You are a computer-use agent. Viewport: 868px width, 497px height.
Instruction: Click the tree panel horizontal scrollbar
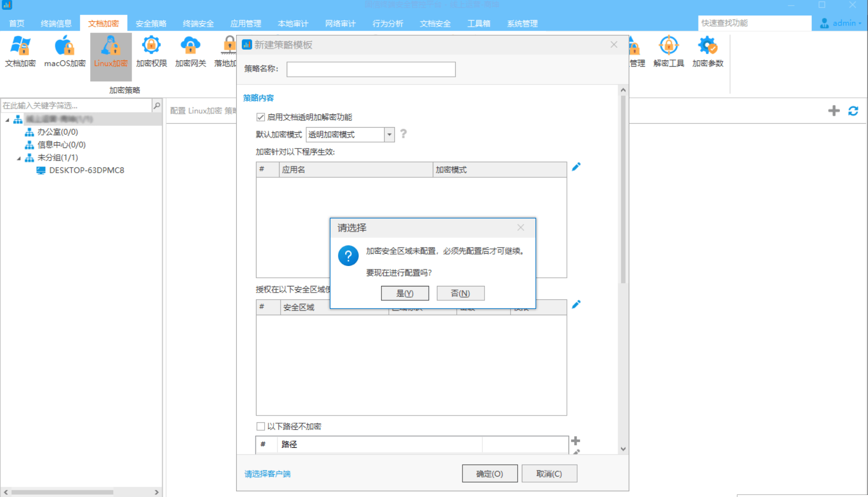62,492
